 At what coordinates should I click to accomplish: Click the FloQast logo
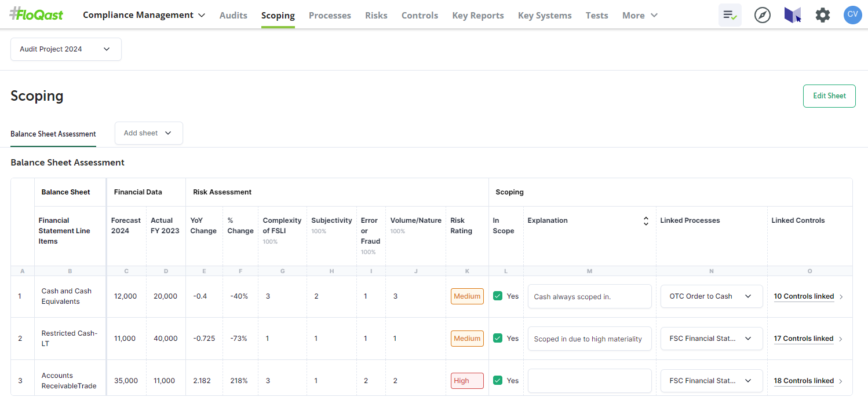[37, 14]
